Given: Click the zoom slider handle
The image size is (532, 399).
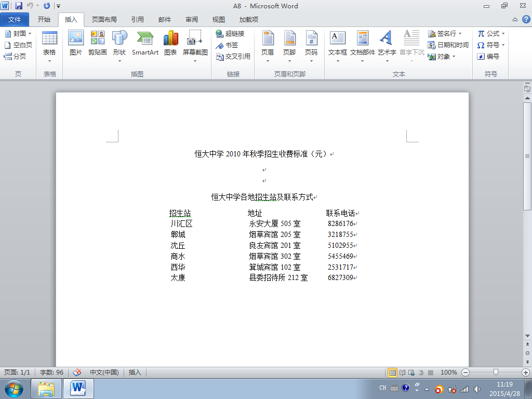Looking at the screenshot, I should (496, 372).
